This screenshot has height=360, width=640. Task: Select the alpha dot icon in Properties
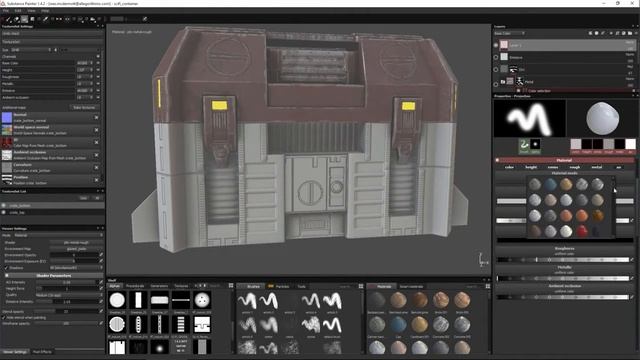point(535,144)
